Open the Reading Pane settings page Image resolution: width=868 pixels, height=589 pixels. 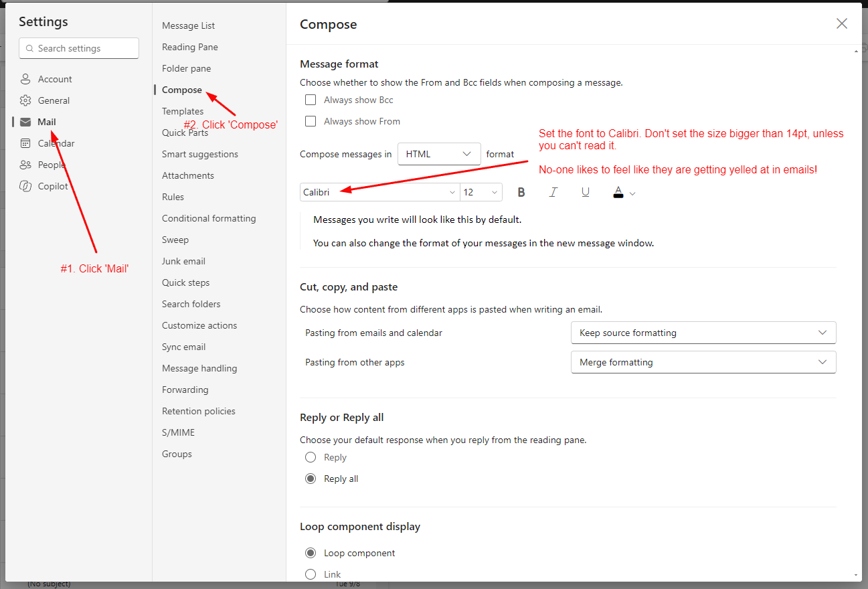pyautogui.click(x=190, y=47)
